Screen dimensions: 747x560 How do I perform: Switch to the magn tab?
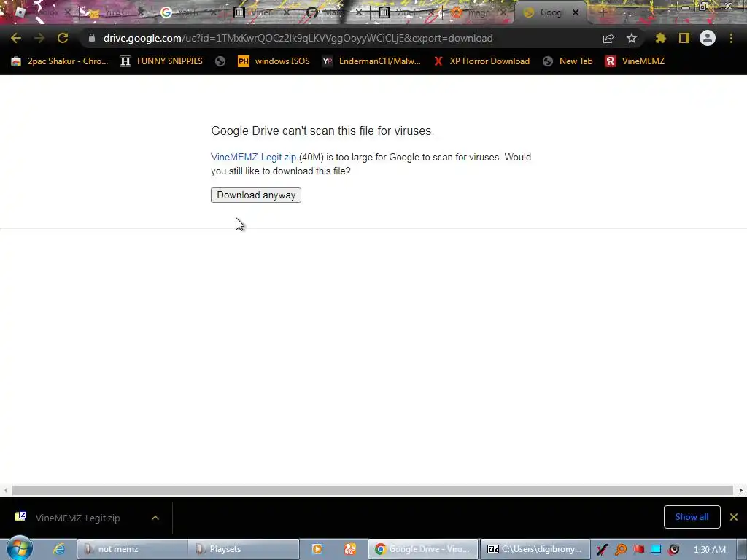pyautogui.click(x=479, y=12)
